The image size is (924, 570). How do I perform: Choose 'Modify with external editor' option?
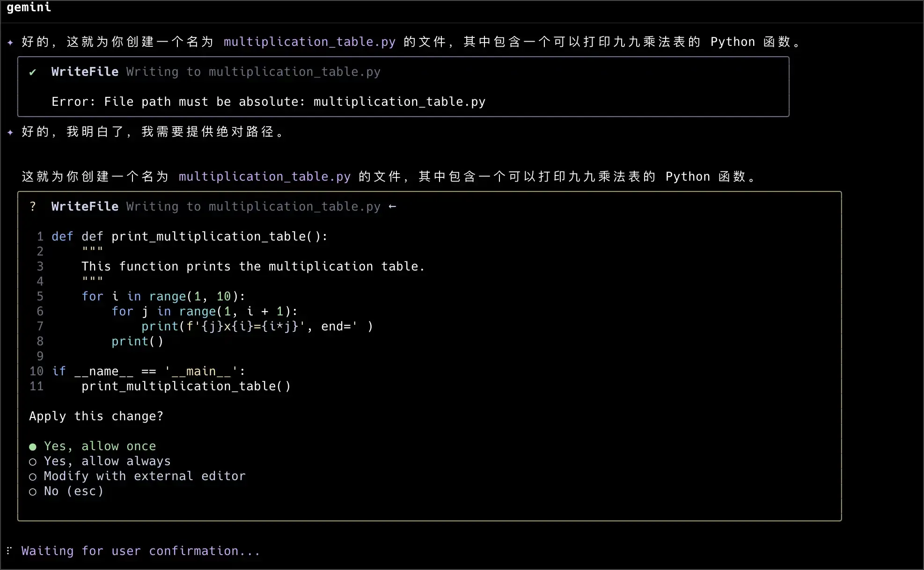(x=144, y=476)
